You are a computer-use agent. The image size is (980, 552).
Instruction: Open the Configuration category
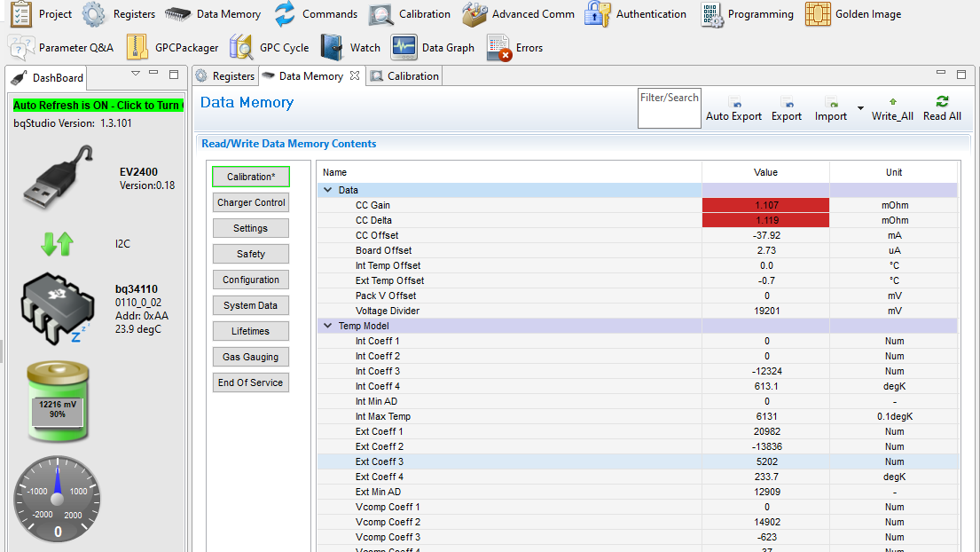pyautogui.click(x=251, y=280)
